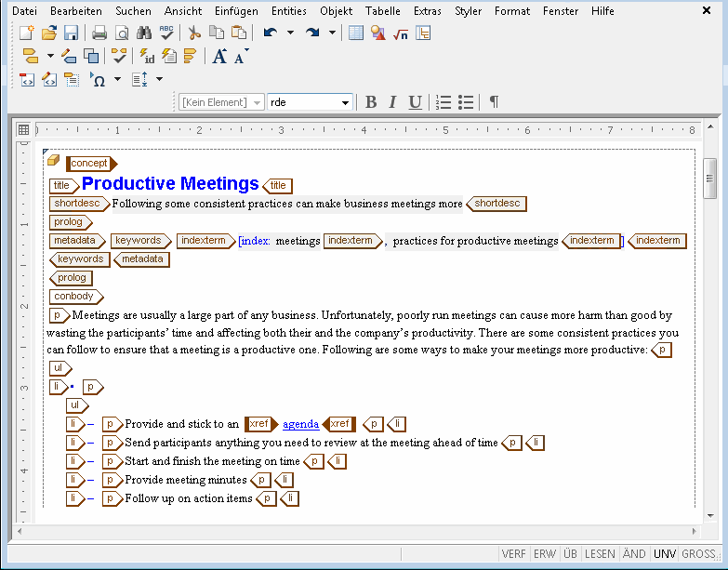Viewport: 728px width, 570px height.
Task: Expand the undo history dropdown arrow
Action: tap(291, 33)
